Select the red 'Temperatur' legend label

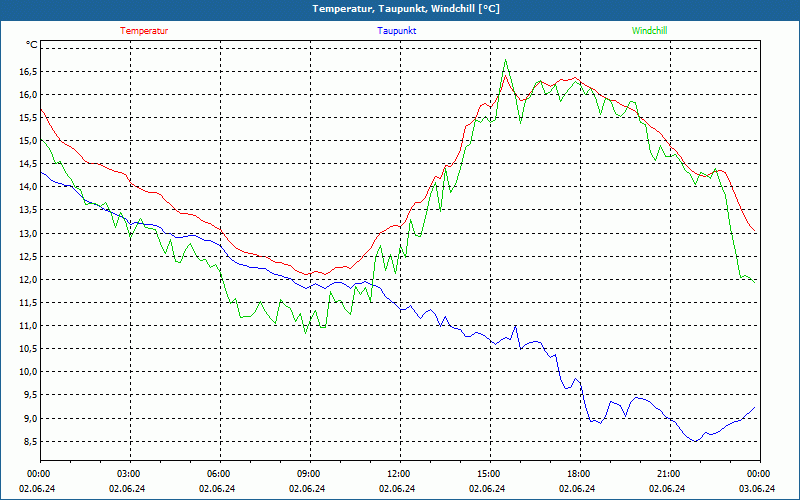pos(144,31)
